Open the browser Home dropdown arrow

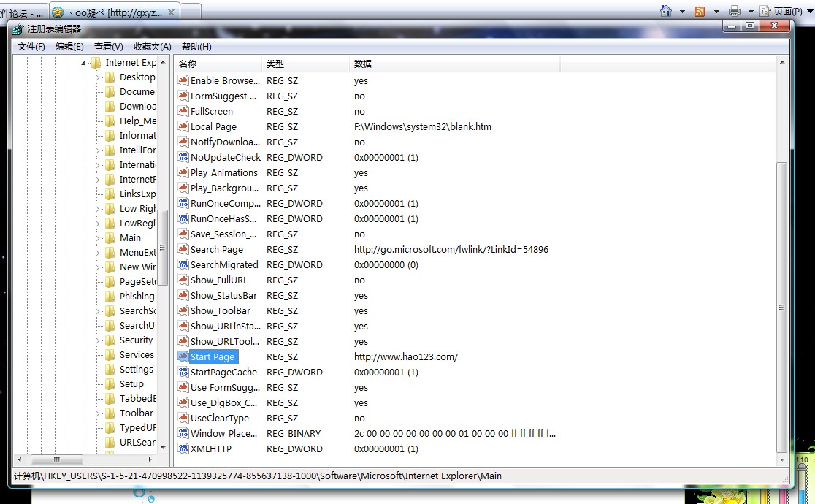[683, 12]
